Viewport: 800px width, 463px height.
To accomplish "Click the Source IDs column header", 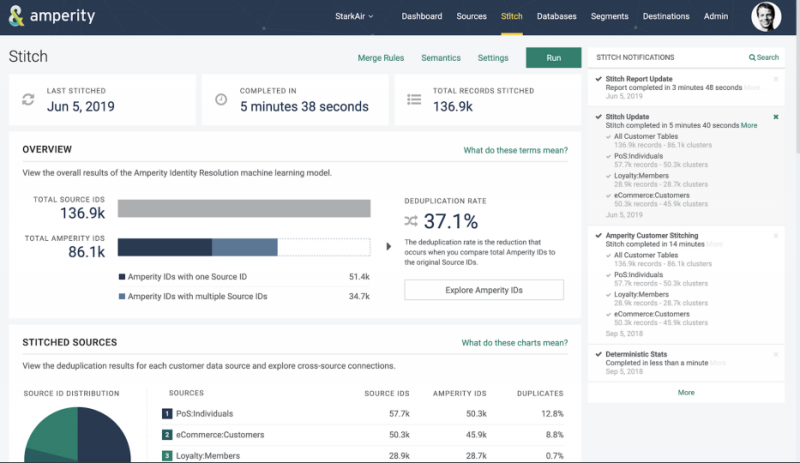I will [x=387, y=393].
